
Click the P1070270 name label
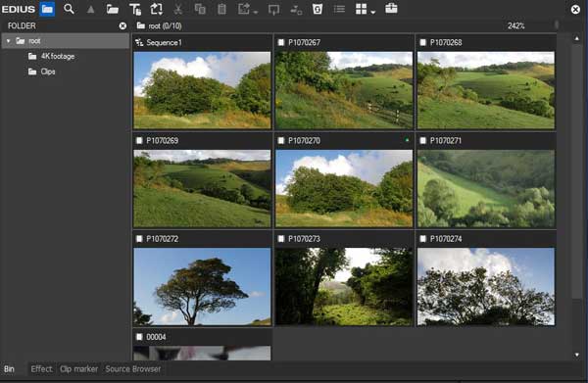click(x=304, y=140)
